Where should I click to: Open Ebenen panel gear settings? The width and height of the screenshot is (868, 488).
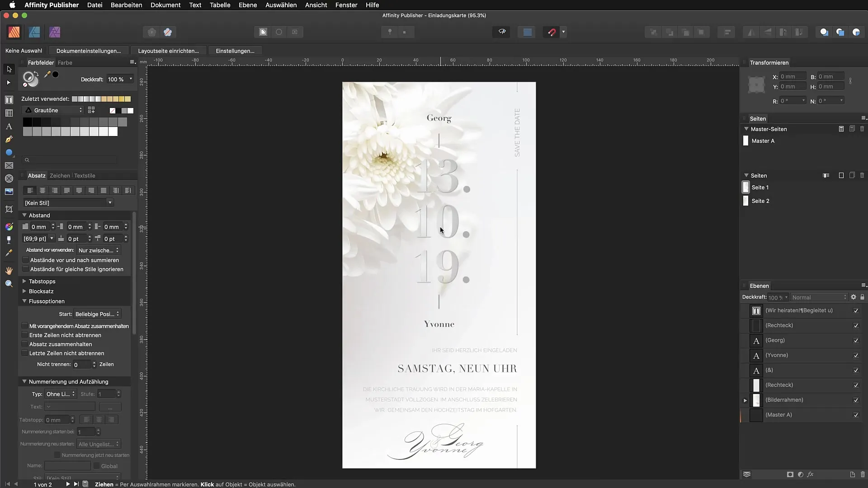pos(854,297)
